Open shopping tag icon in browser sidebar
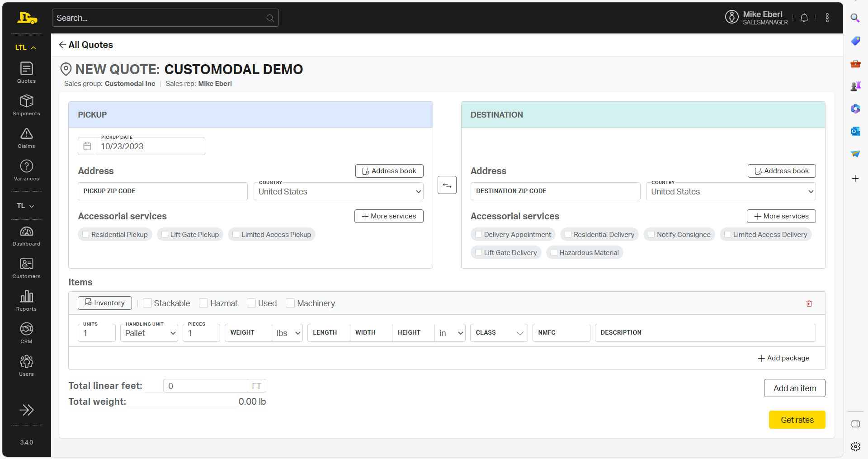 [855, 41]
